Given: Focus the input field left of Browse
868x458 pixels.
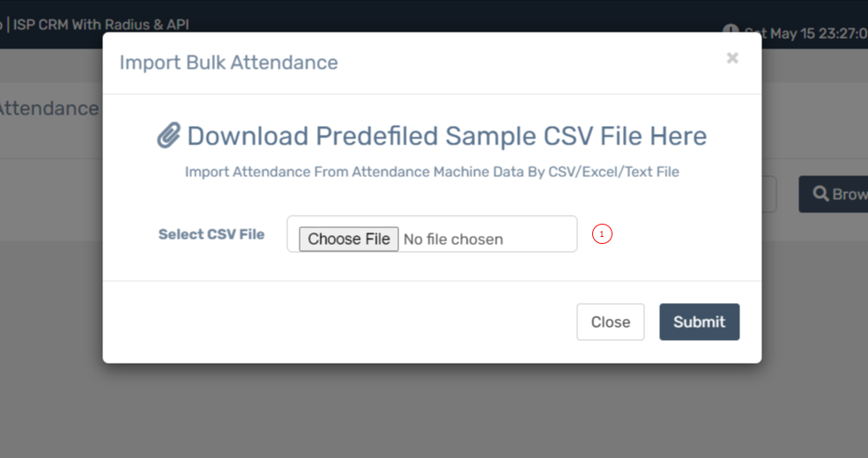Looking at the screenshot, I should click(769, 194).
